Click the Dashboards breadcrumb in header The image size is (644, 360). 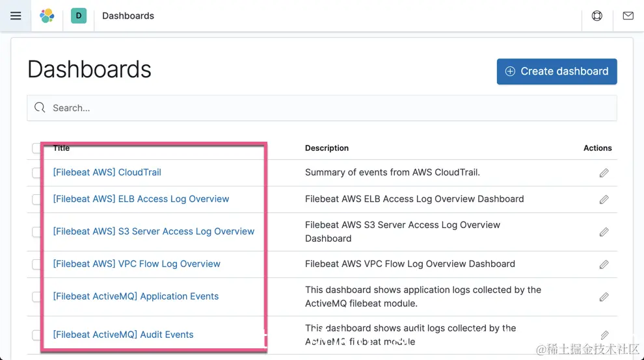(x=128, y=16)
